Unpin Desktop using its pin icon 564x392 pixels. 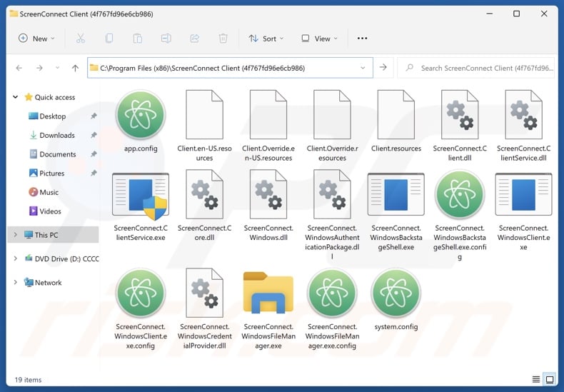click(94, 116)
